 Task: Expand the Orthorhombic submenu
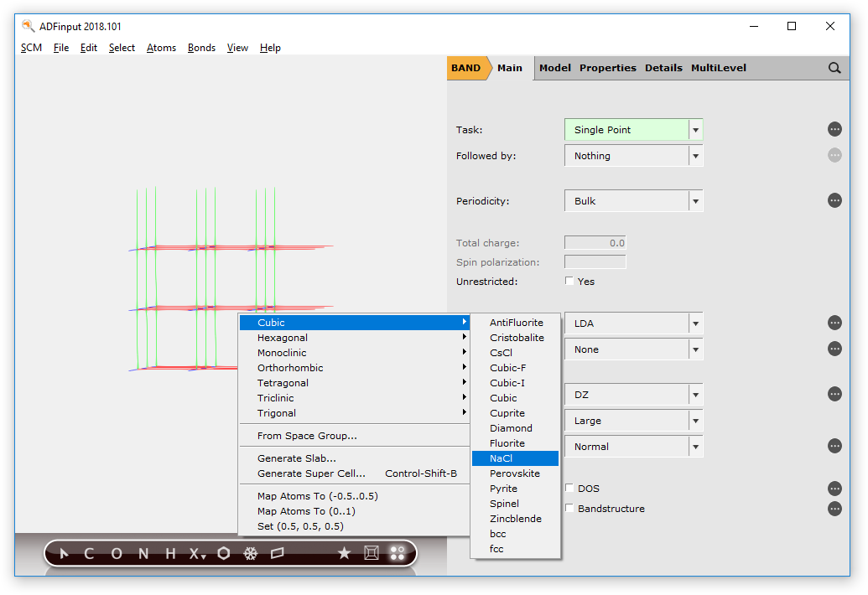(354, 368)
